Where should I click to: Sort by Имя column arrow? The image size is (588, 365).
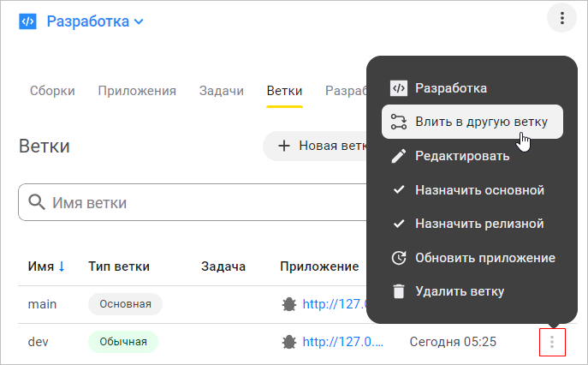pos(62,266)
